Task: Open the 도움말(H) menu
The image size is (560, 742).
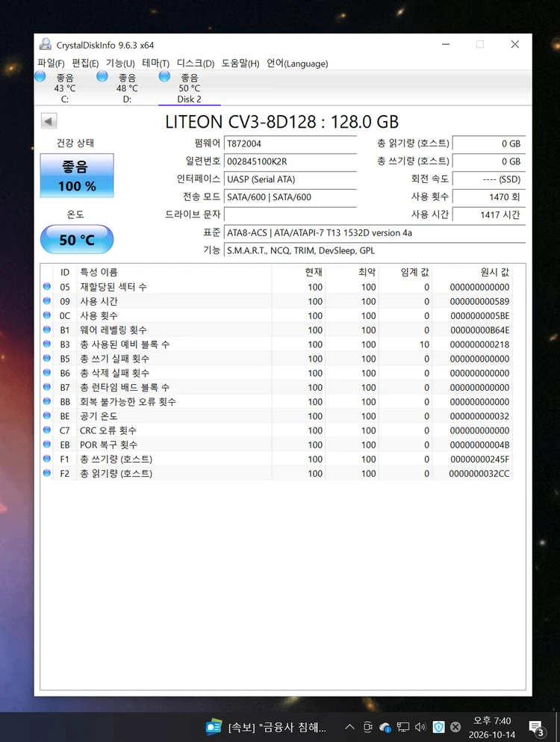Action: [240, 63]
